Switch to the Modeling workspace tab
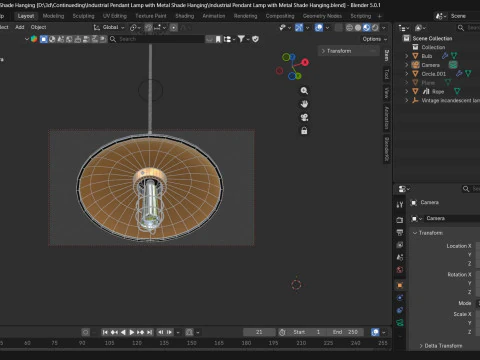Image resolution: width=480 pixels, height=360 pixels. (53, 16)
